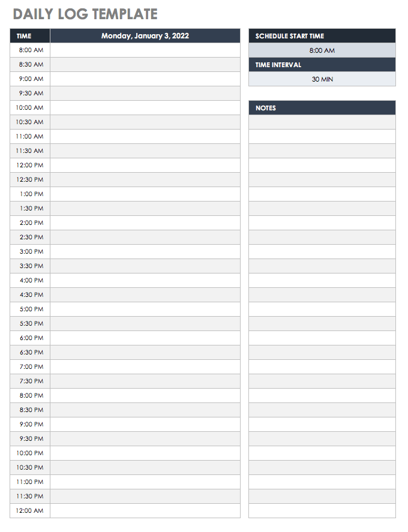This screenshot has height=532, width=408.
Task: Click the 7:00 PM log entry row
Action: point(145,367)
